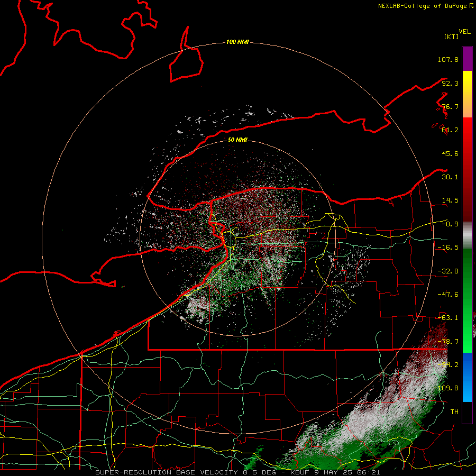Click the VEL legend title

[x=464, y=32]
